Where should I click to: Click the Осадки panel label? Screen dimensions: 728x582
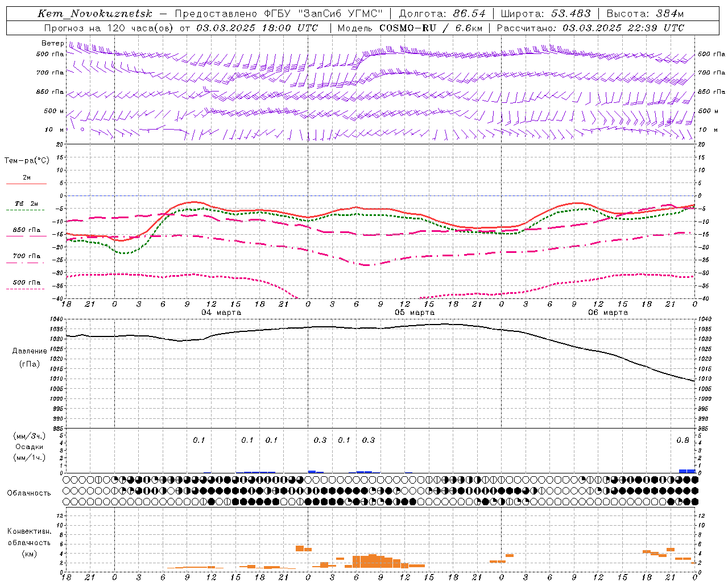30,447
